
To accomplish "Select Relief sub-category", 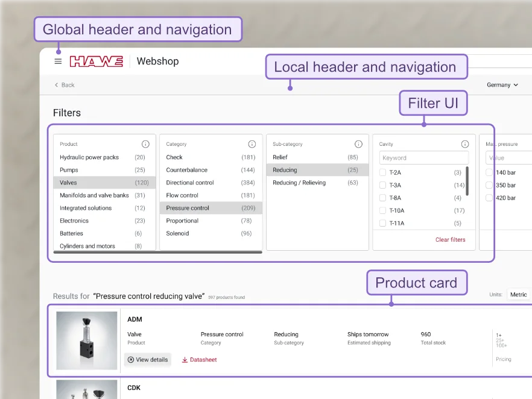I will [x=317, y=157].
